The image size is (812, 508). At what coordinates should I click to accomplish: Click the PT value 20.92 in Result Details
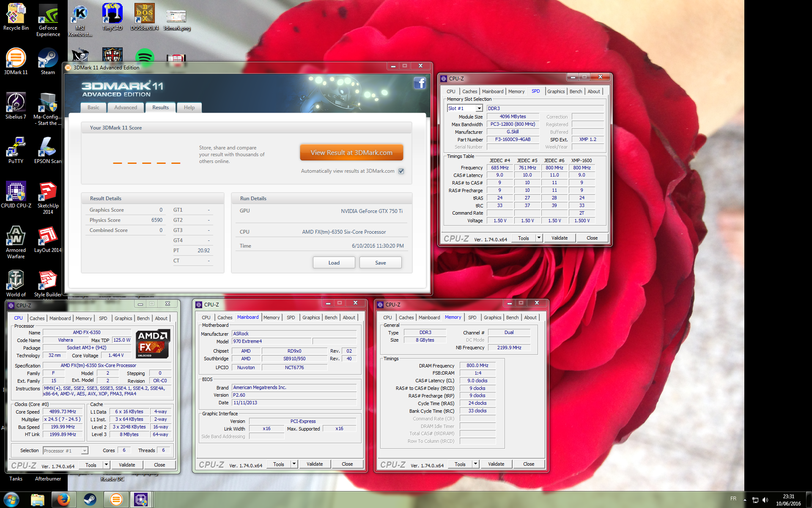click(203, 251)
